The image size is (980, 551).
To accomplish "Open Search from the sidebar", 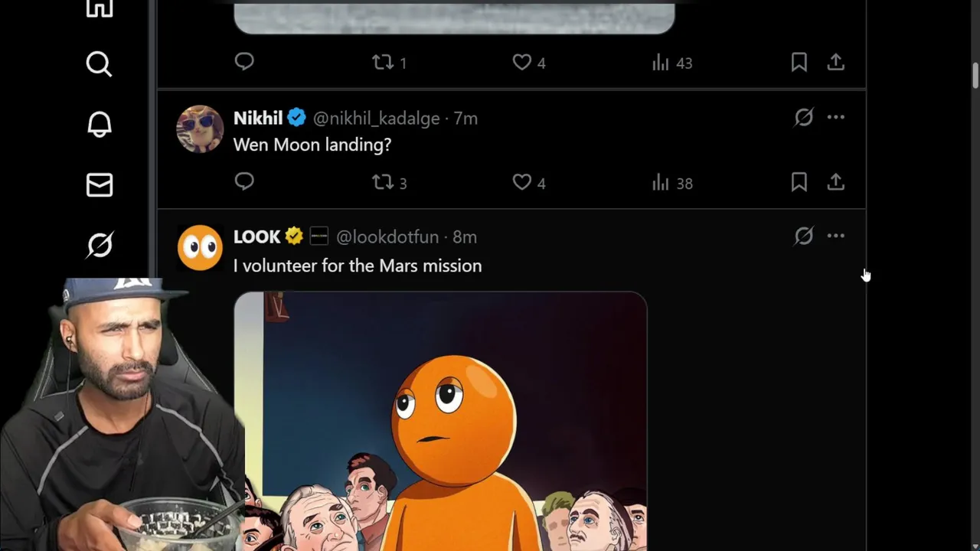I will click(x=99, y=64).
